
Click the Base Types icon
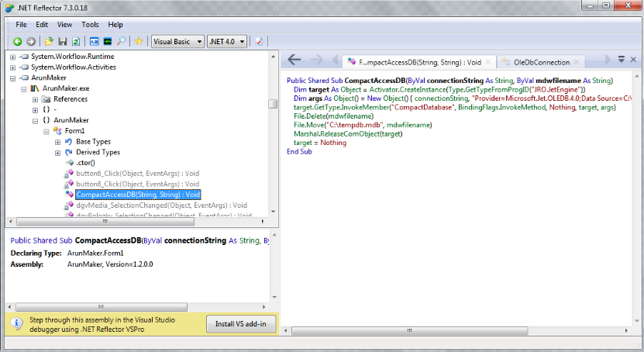(x=69, y=142)
